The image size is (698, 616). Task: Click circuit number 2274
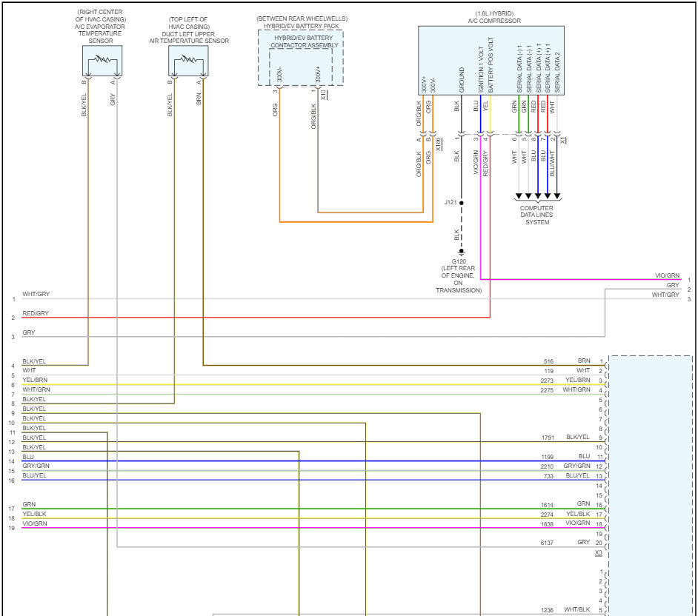[547, 515]
